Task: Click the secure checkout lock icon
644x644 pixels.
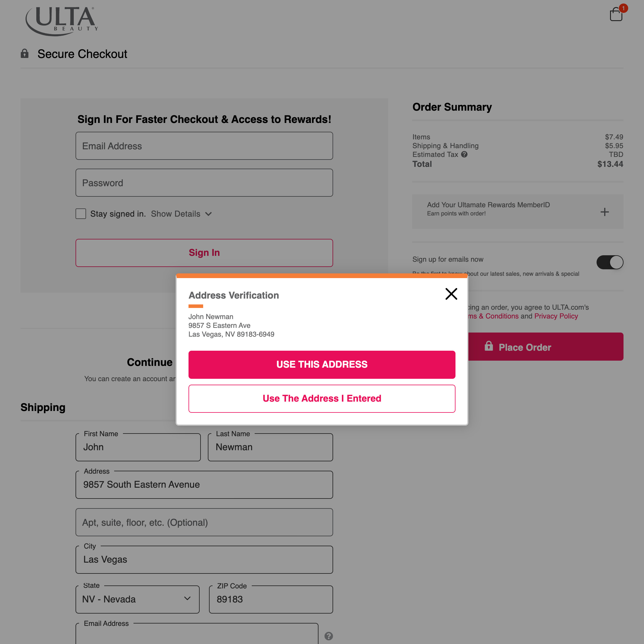Action: pos(24,53)
